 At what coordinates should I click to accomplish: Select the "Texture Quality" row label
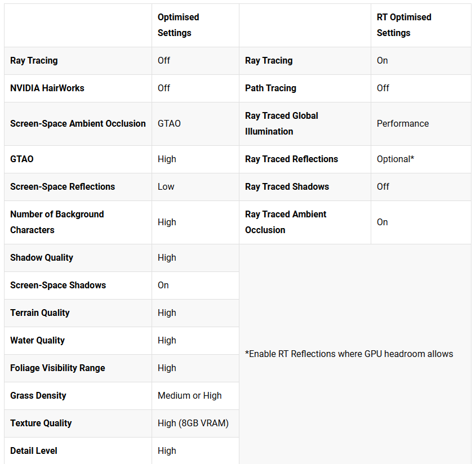41,423
